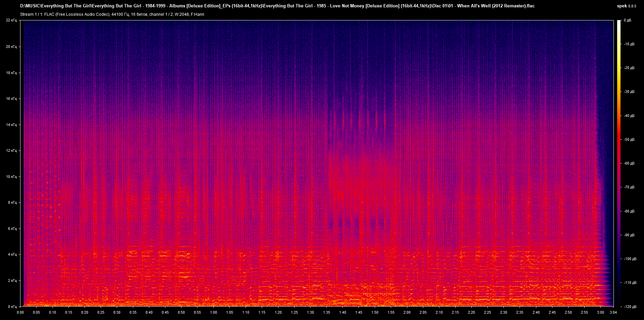Click the '-60 дБ' level scale label
The height and width of the screenshot is (320, 644).
point(629,163)
